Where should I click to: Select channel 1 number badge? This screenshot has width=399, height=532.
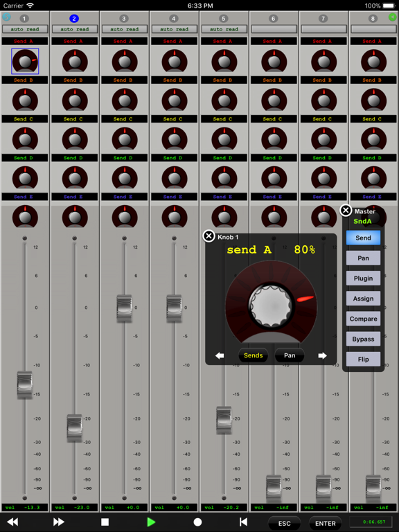24,18
